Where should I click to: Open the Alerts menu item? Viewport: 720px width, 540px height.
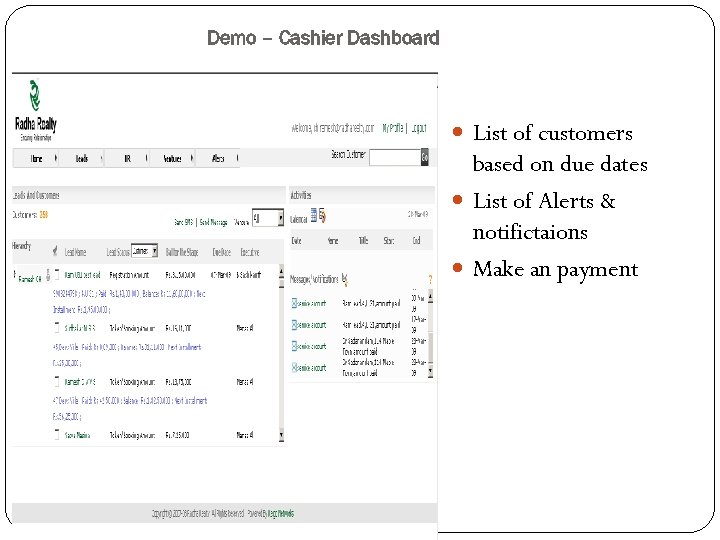pos(218,158)
